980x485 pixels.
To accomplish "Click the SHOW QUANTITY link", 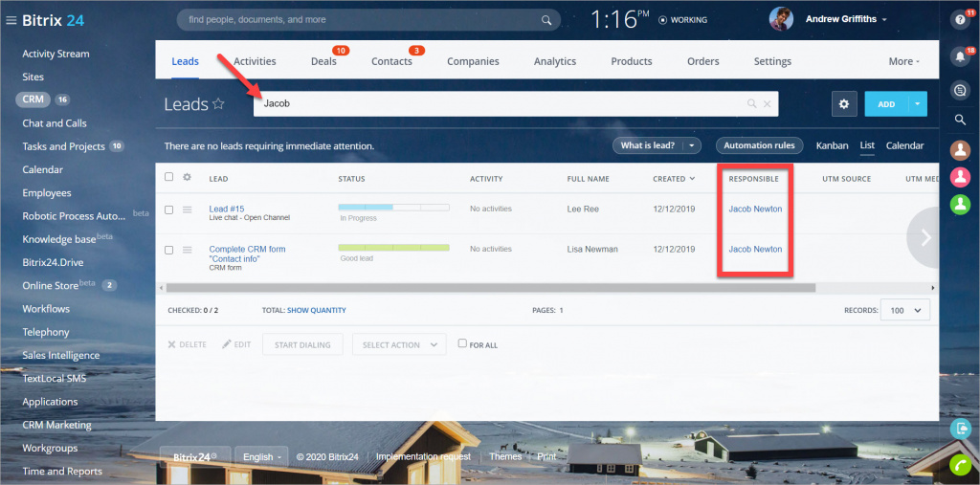I will (x=316, y=310).
